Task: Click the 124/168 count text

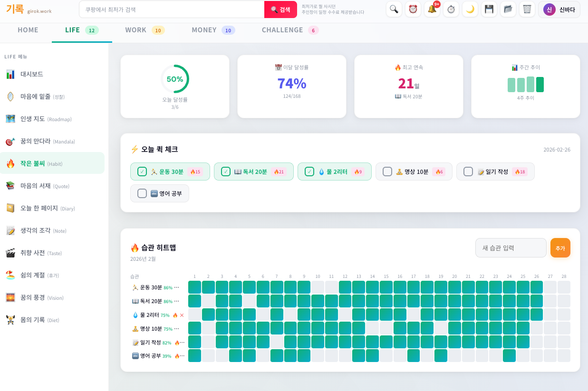Action: (x=292, y=96)
